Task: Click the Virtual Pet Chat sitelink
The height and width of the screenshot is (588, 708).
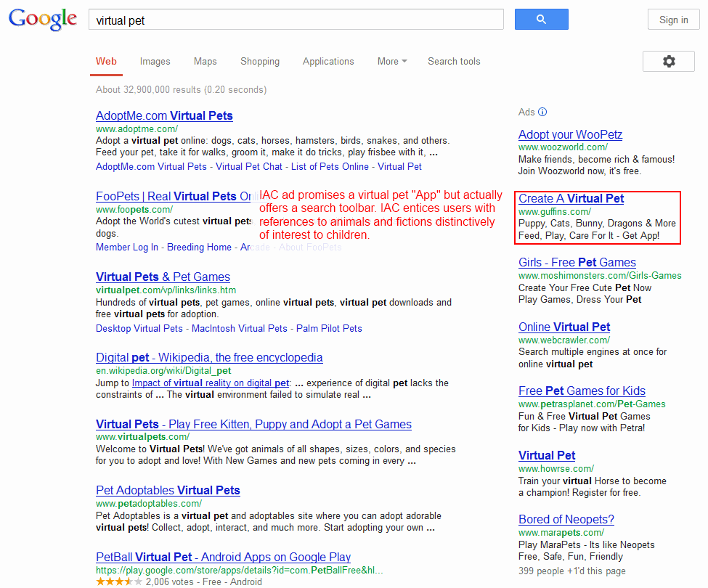Action: coord(249,166)
